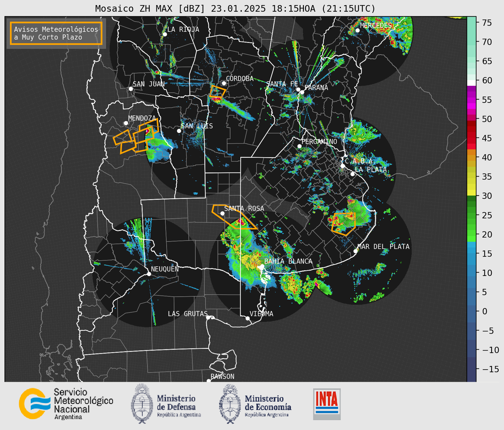Click the white dot marking Viedma
504x430 pixels.
coord(247,318)
